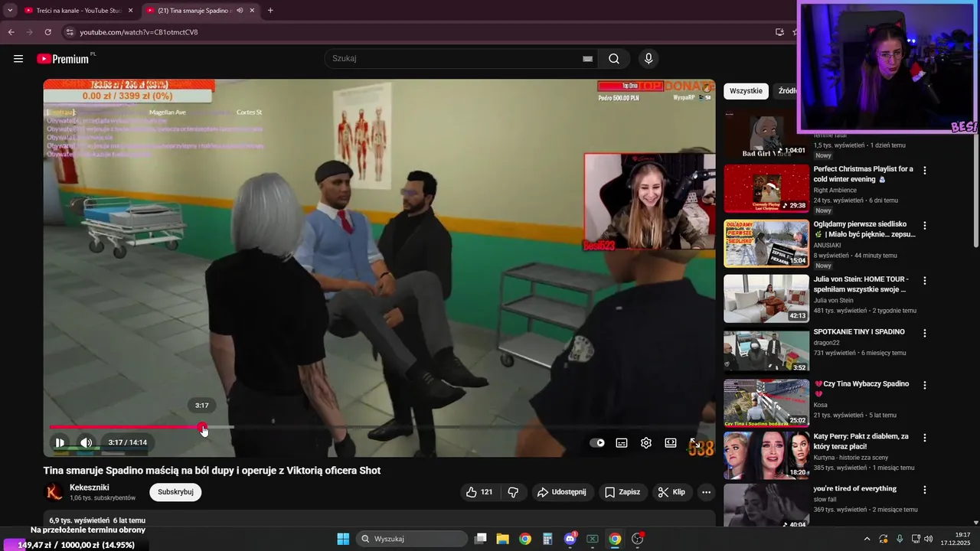Focus the address bar URL

tap(139, 32)
